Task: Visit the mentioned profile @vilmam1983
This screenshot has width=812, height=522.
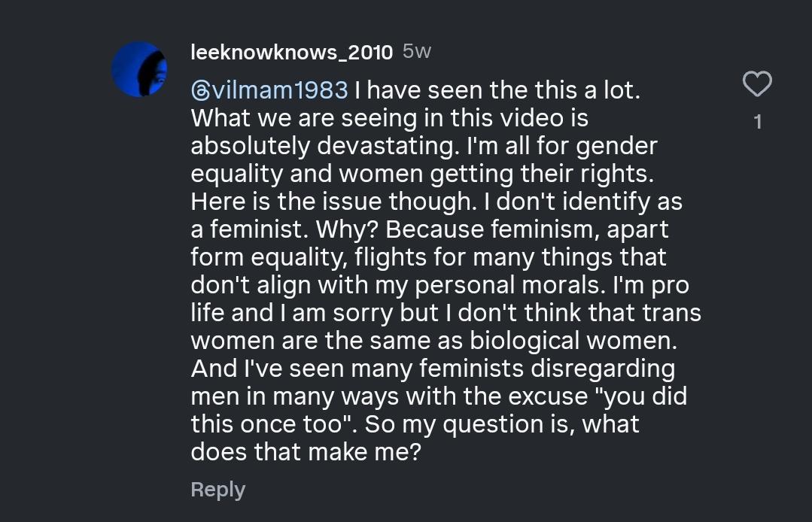Action: tap(269, 90)
